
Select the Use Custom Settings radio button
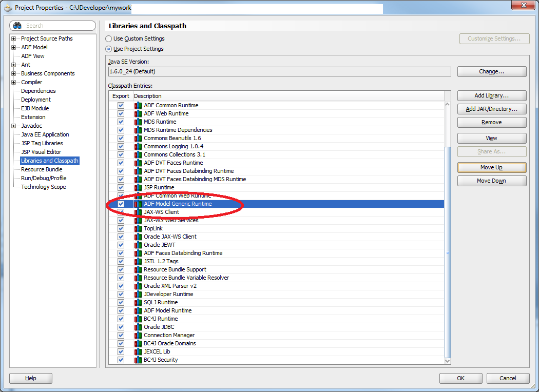pos(108,38)
